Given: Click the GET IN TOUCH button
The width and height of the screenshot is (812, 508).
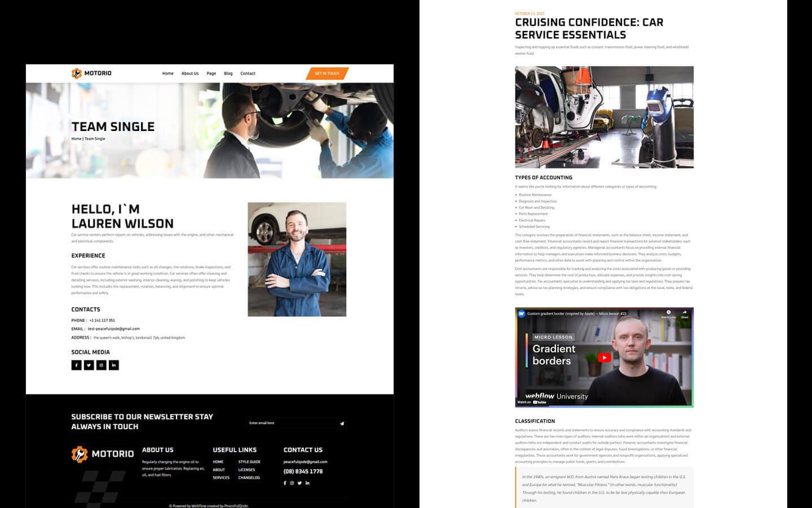Looking at the screenshot, I should 326,73.
